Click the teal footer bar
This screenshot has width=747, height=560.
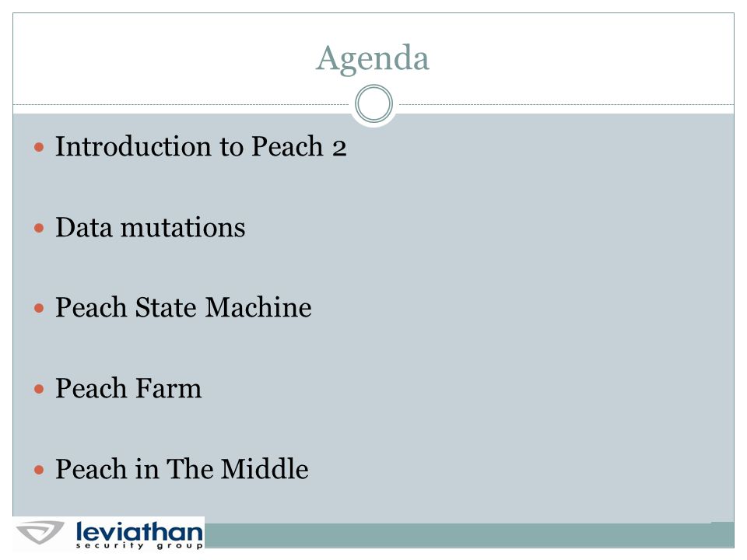pos(469,535)
